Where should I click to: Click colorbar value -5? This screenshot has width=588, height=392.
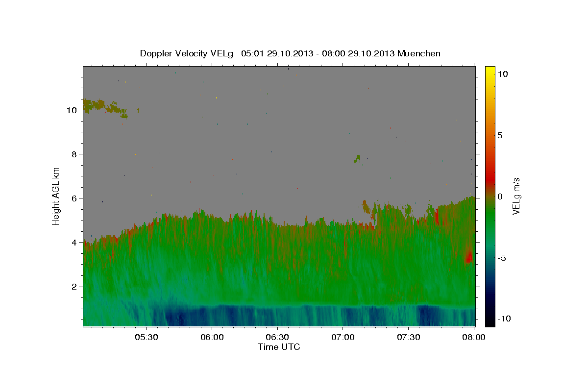502,258
